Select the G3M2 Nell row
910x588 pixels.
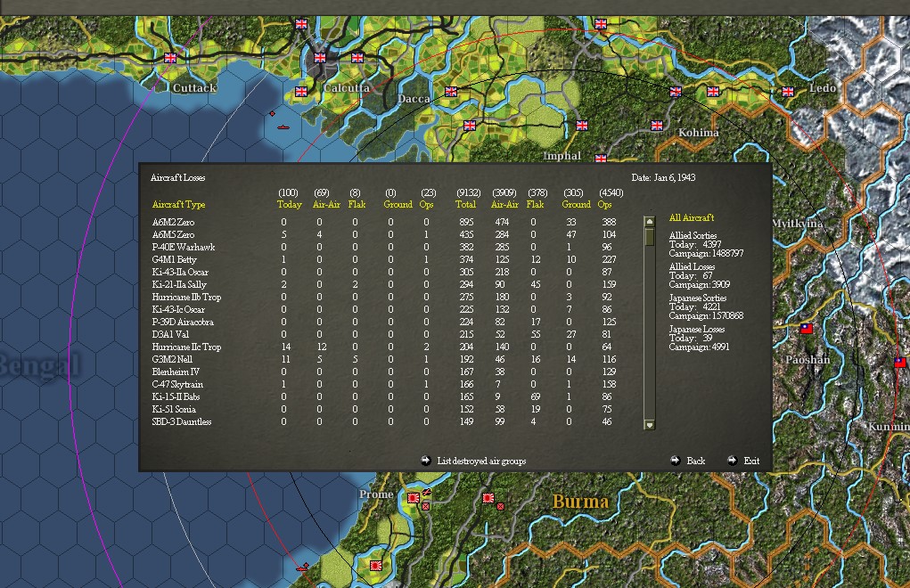pos(384,359)
